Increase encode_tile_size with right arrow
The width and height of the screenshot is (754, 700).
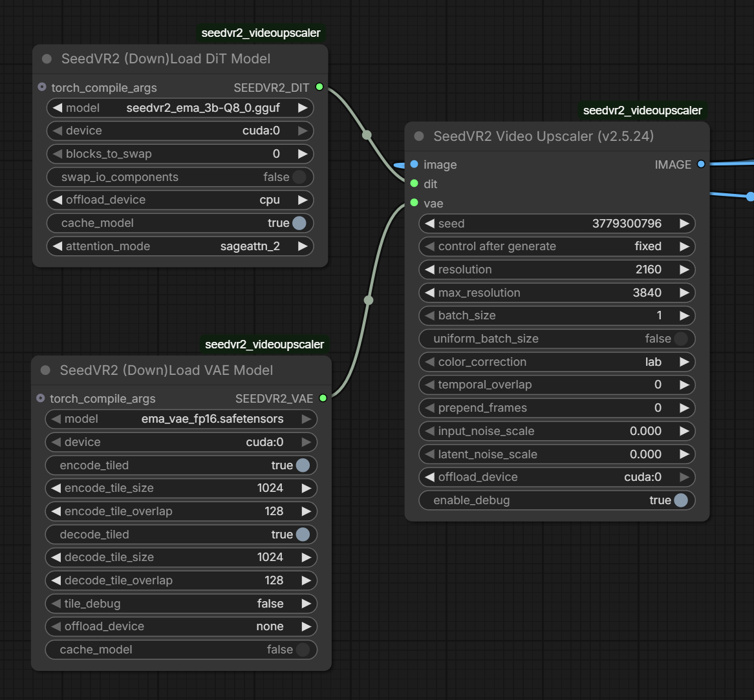point(306,489)
